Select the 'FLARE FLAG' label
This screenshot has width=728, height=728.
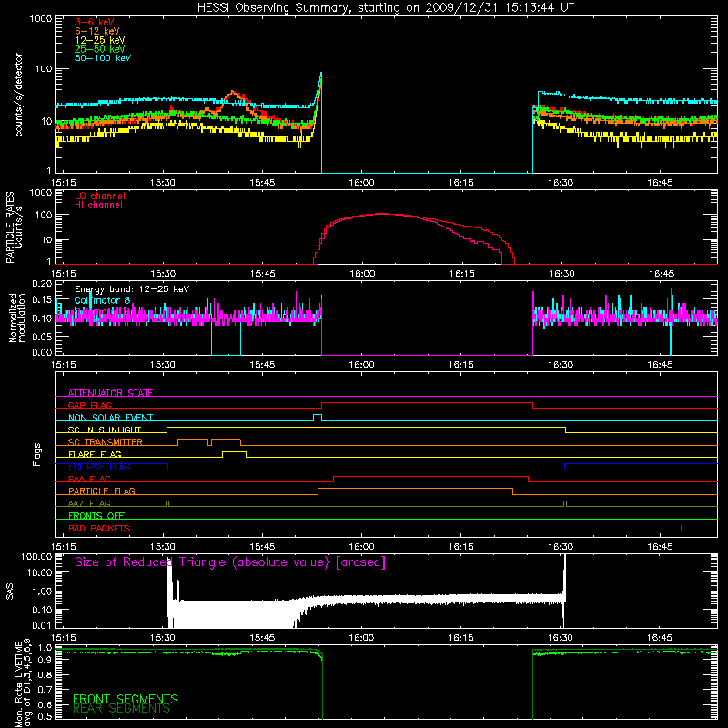tap(95, 454)
